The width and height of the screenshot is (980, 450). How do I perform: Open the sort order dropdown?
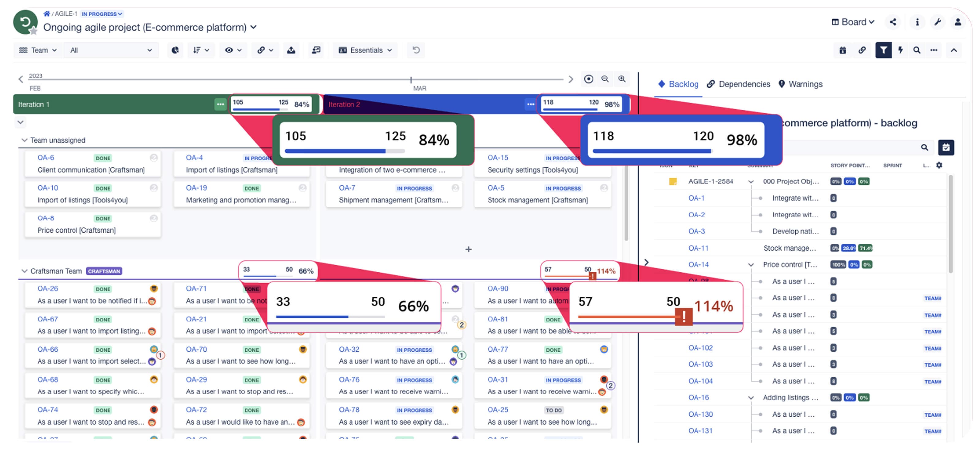pyautogui.click(x=201, y=50)
